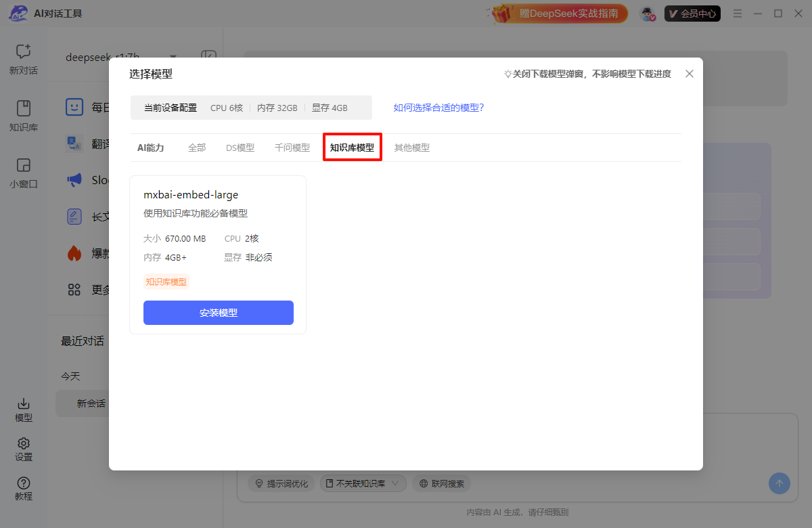Click the translate icon in the list
This screenshot has height=528, width=812.
(x=74, y=144)
